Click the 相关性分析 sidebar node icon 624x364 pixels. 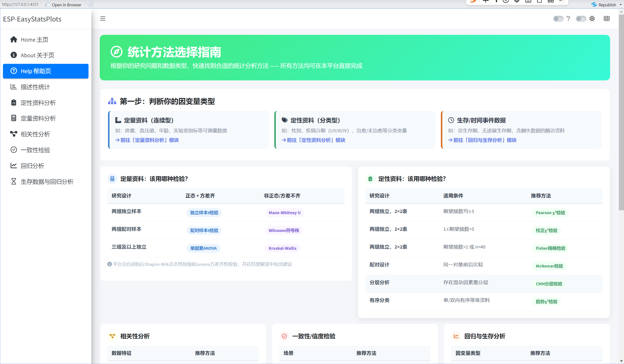(x=14, y=134)
